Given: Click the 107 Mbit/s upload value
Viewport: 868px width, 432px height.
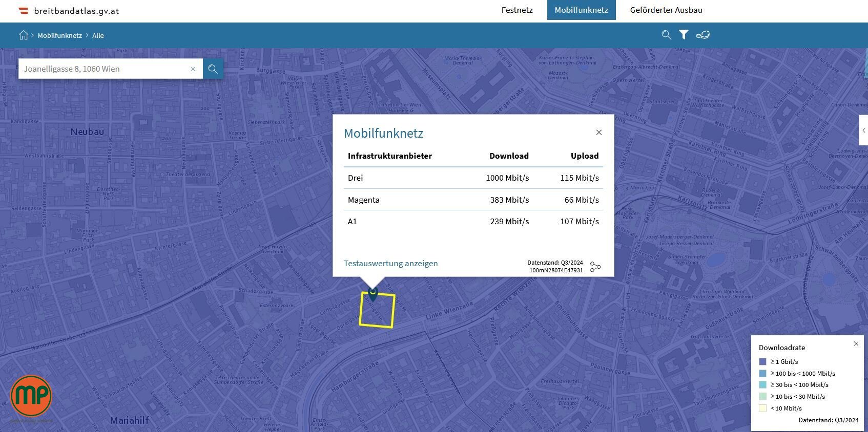Looking at the screenshot, I should [x=580, y=221].
